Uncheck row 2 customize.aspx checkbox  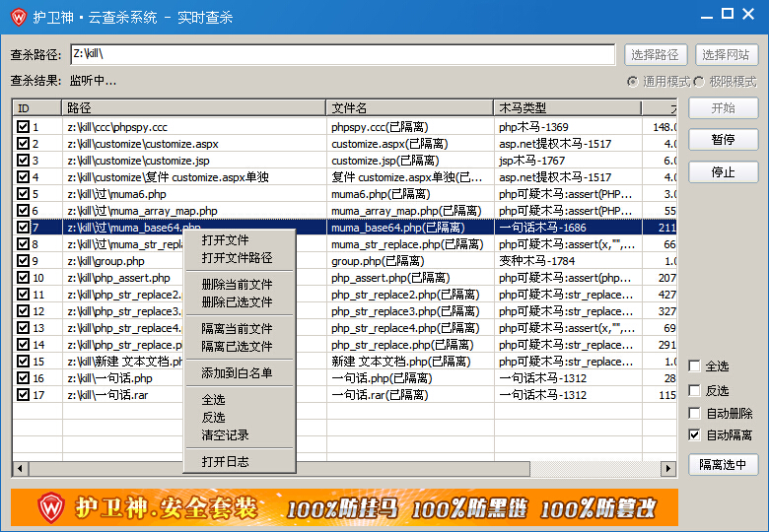click(x=23, y=143)
